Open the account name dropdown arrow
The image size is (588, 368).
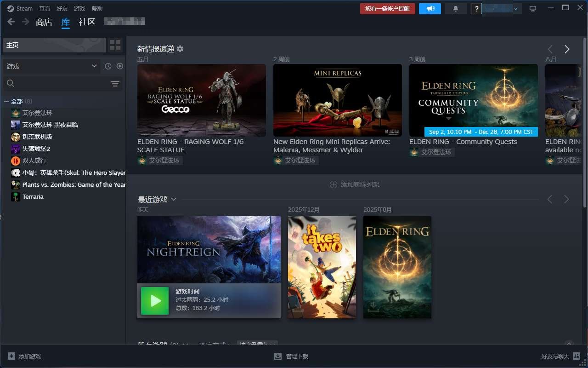click(516, 9)
